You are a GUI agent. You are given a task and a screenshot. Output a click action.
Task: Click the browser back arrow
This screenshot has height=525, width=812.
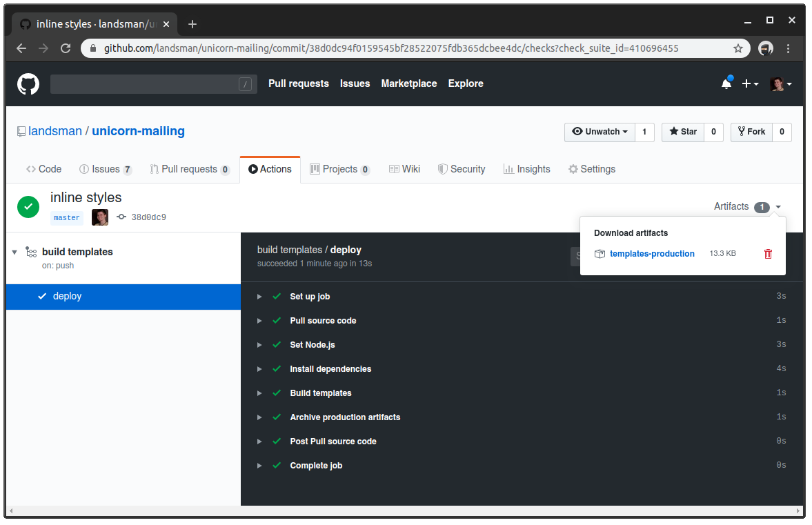[x=21, y=49]
